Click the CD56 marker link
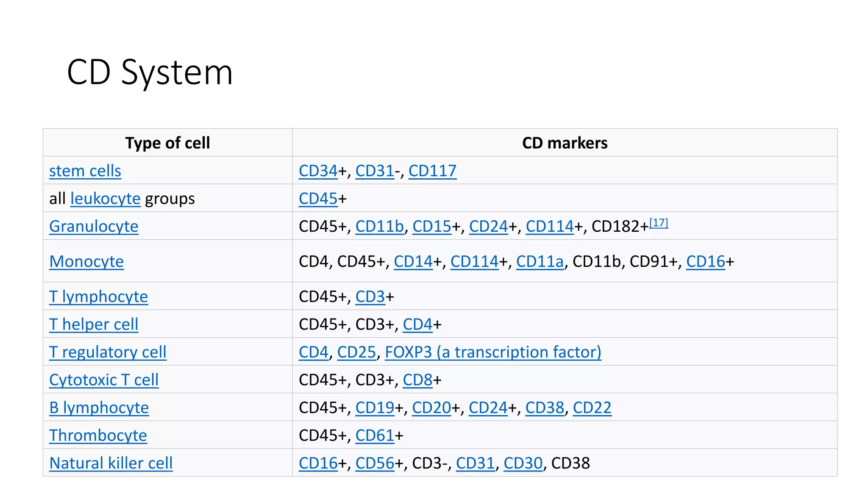 375,463
